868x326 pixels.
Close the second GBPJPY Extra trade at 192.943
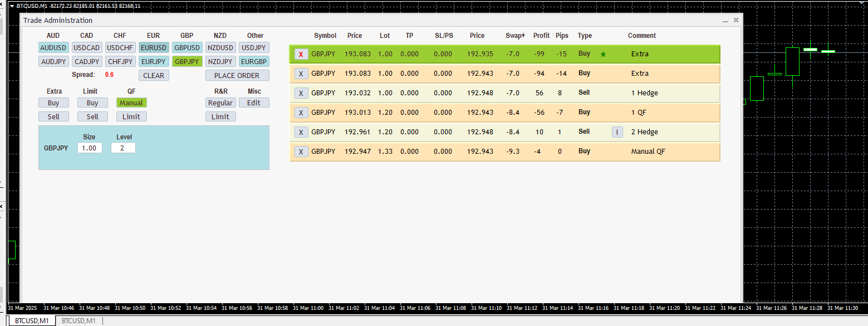301,74
